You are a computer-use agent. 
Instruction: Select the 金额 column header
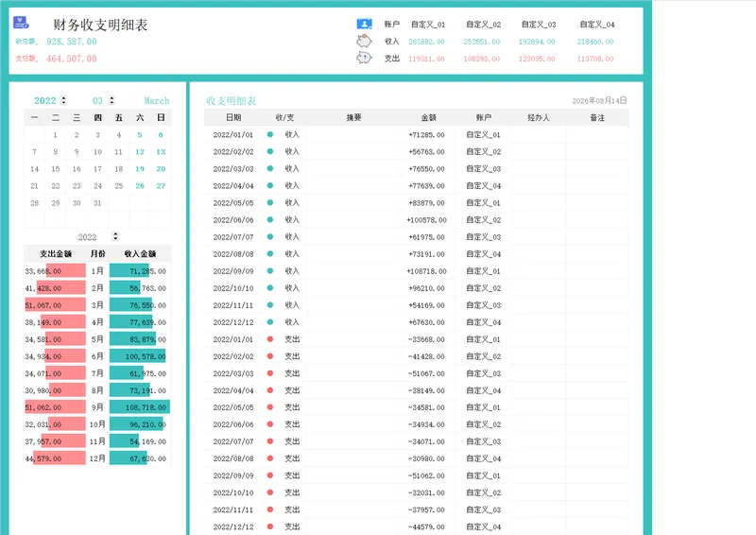tap(429, 118)
